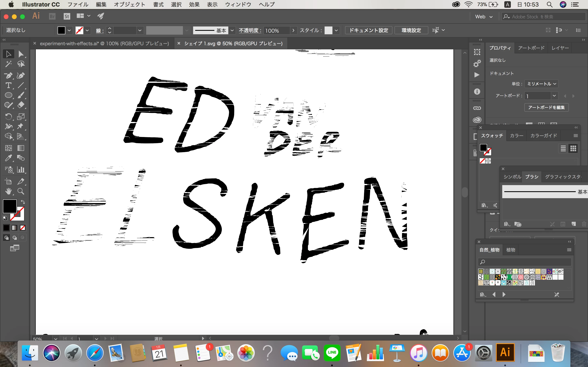Open the stroke color dropdown arrow
The height and width of the screenshot is (367, 588).
pos(87,30)
